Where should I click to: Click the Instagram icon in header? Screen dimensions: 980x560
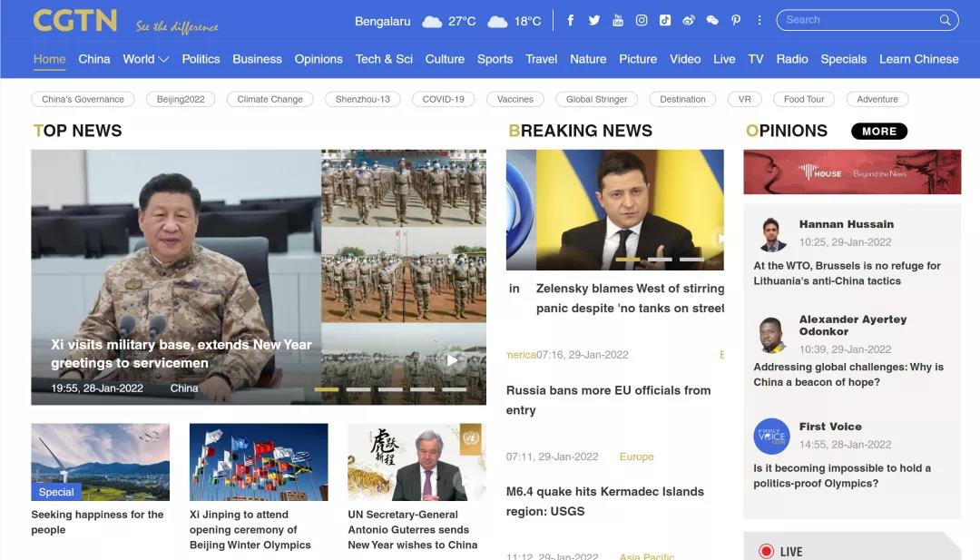tap(642, 20)
